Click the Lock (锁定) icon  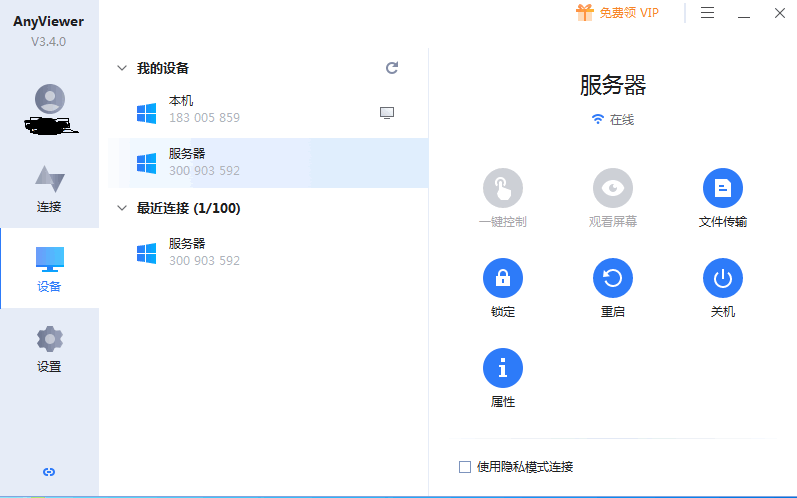pyautogui.click(x=502, y=278)
